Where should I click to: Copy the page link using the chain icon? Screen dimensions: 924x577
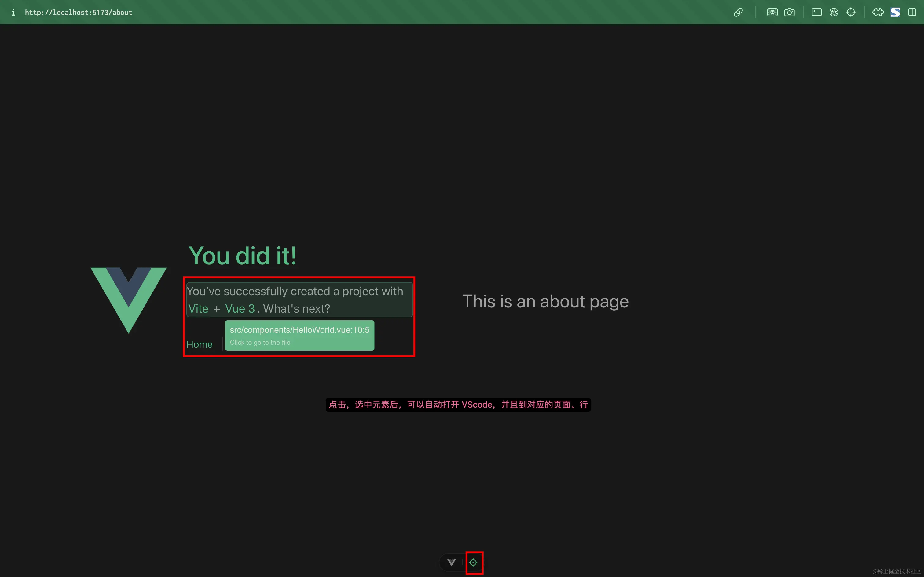pos(739,12)
